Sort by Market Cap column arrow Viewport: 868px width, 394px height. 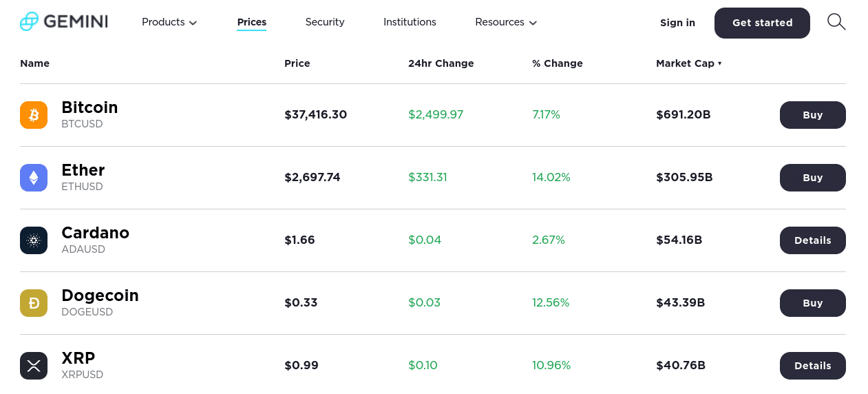tap(719, 63)
